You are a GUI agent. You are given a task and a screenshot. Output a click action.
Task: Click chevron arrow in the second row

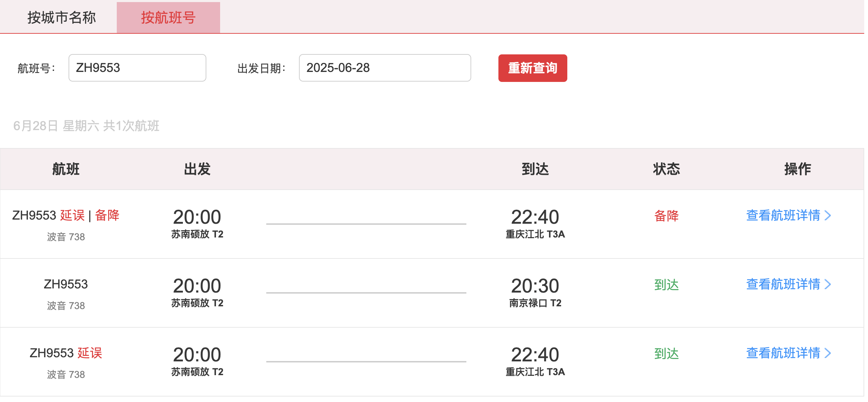(x=828, y=285)
